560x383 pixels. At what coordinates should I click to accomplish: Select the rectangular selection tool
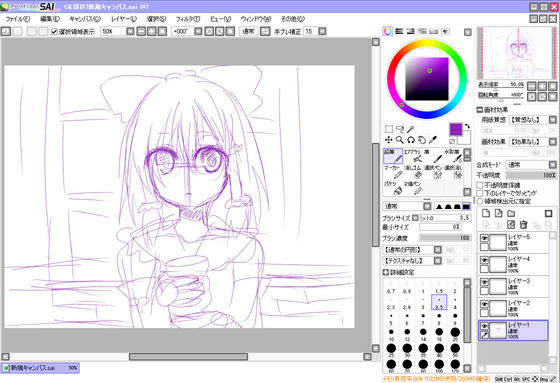click(x=389, y=129)
